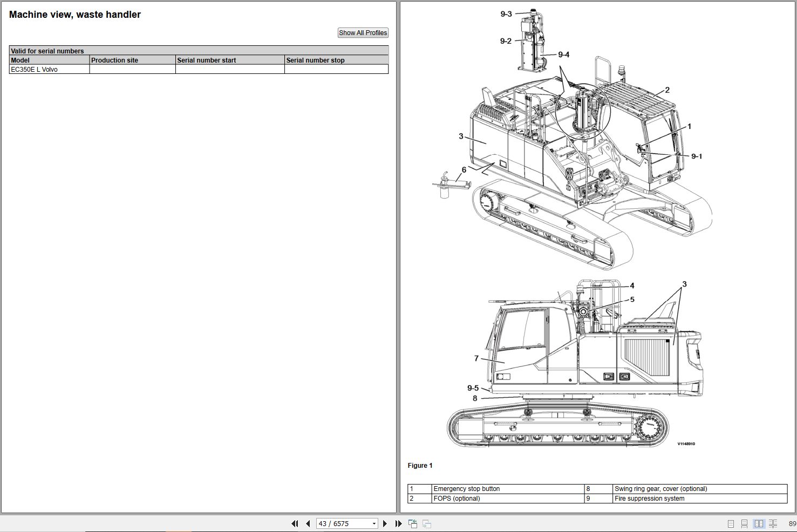Click 'Swing ring gear, cover (optional)' entry
Viewport: 797px width, 532px height.
click(x=660, y=489)
